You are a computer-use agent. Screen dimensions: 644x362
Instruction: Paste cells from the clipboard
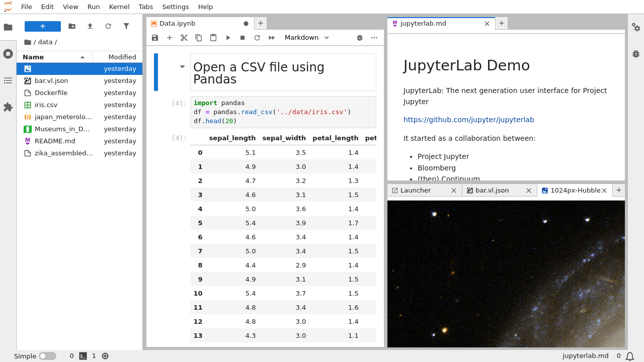(213, 37)
